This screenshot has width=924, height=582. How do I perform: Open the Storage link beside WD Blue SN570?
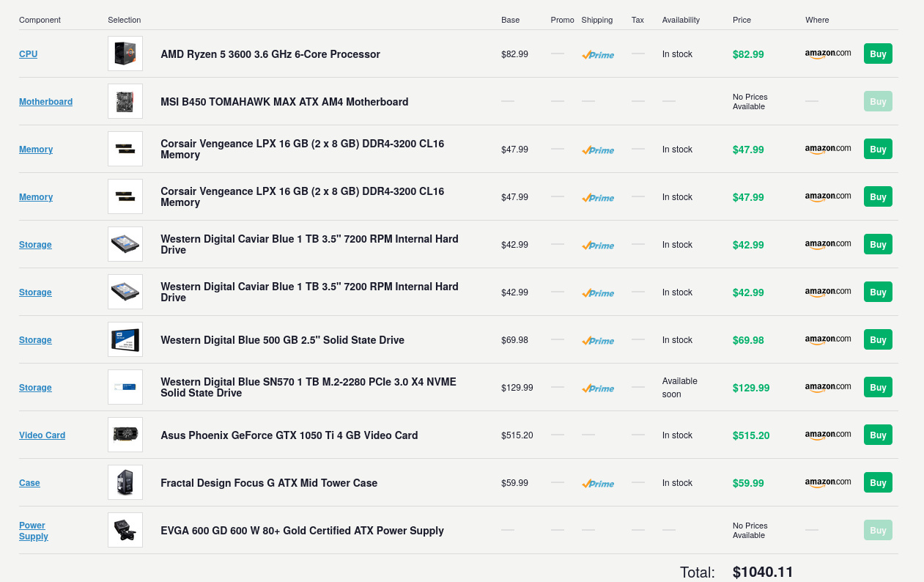[35, 388]
